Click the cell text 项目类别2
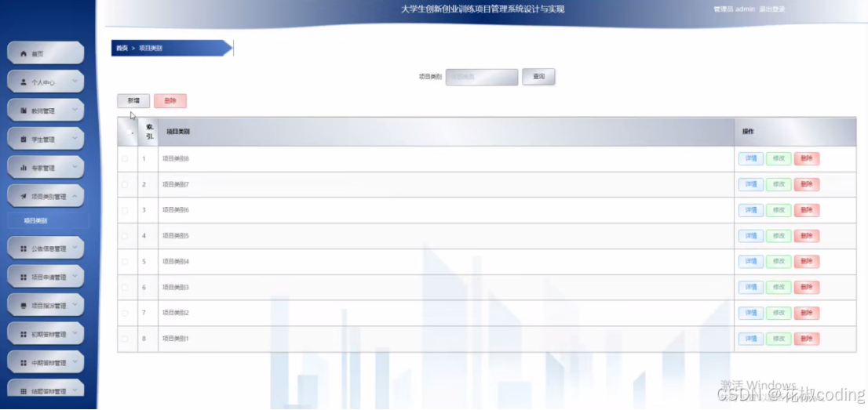Screen dimensions: 868x410 tap(176, 313)
